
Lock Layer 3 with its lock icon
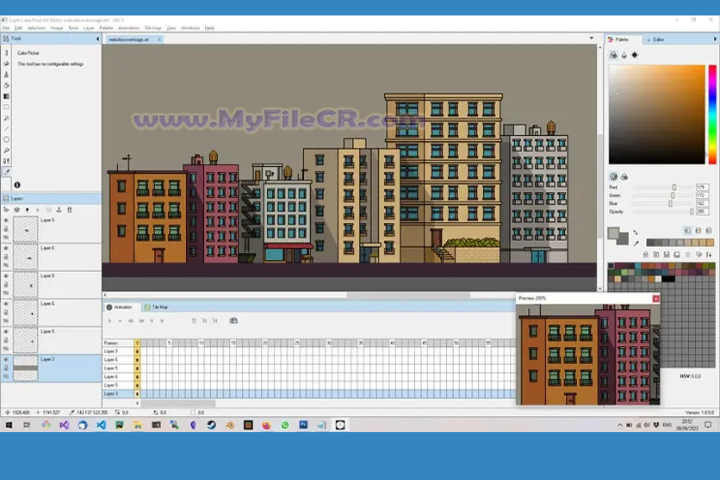coord(6,368)
